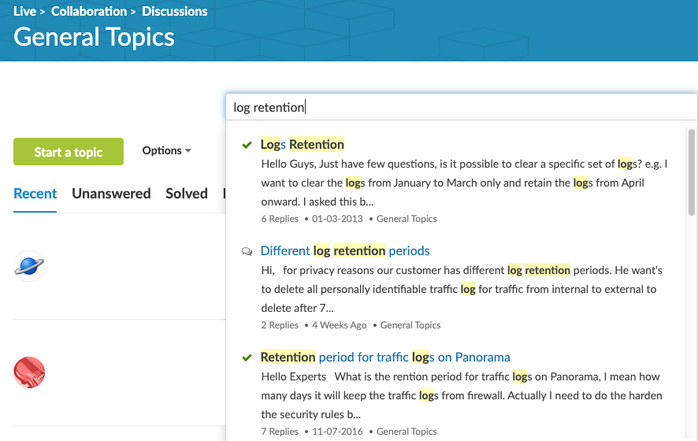Click the green solved checkmark beside Logs Retention
The width and height of the screenshot is (698, 441).
pos(247,145)
